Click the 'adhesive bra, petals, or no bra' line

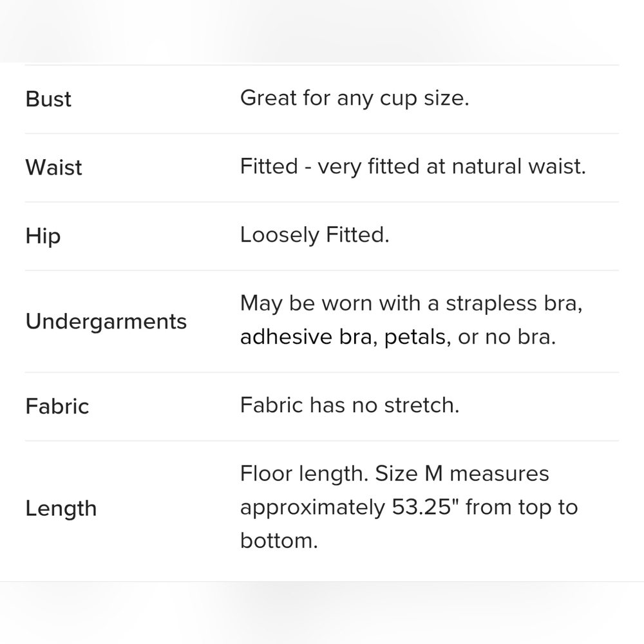pos(398,337)
